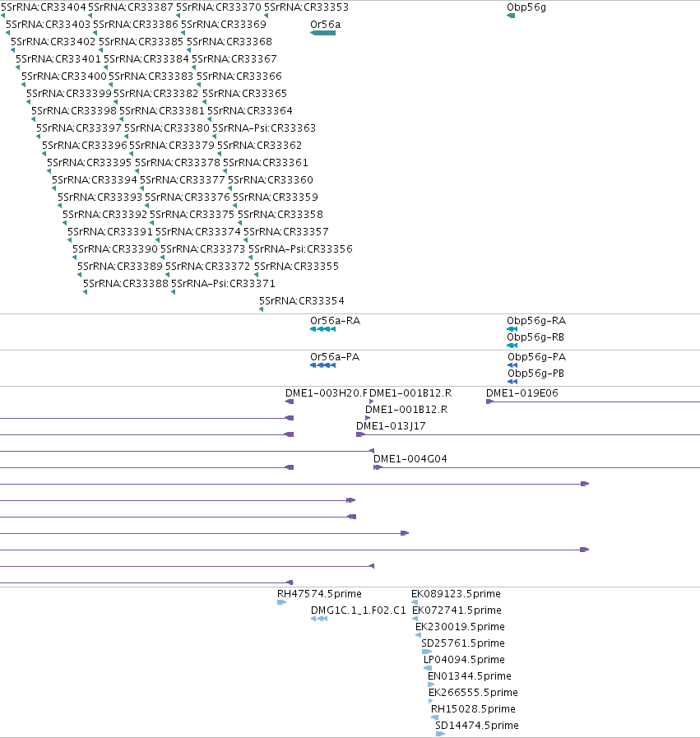Screen dimensions: 700x738
Task: Open 5SrRNA:CR33384 feature details
Action: coord(146,59)
